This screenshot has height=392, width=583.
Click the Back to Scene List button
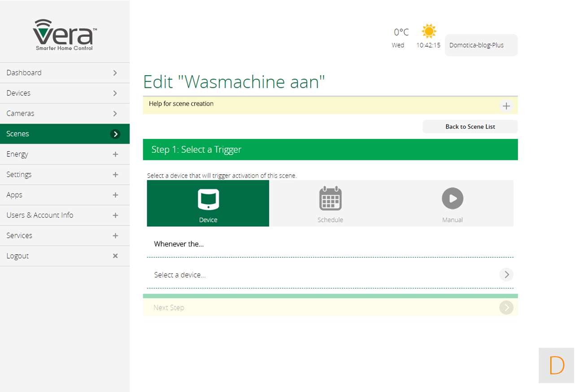[x=470, y=127]
